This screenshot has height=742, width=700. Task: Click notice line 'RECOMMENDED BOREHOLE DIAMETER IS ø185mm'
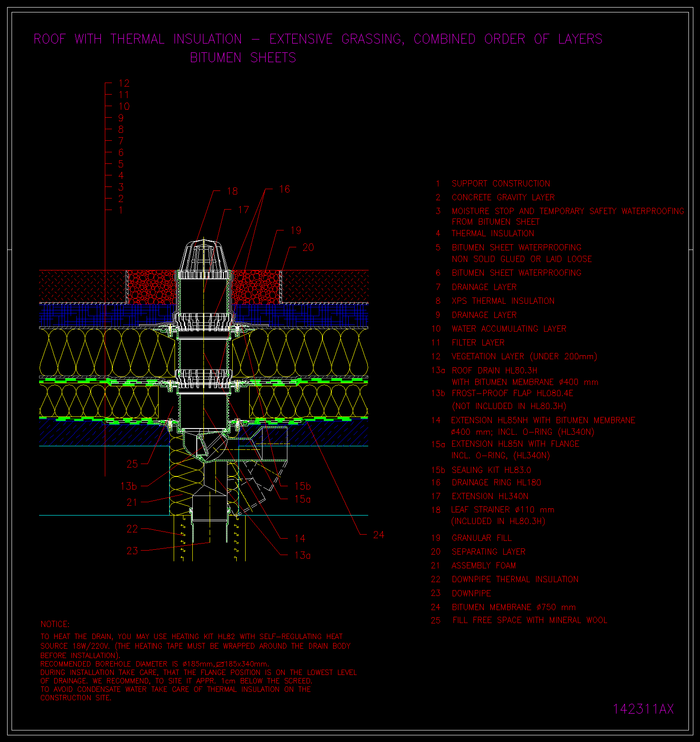155,664
